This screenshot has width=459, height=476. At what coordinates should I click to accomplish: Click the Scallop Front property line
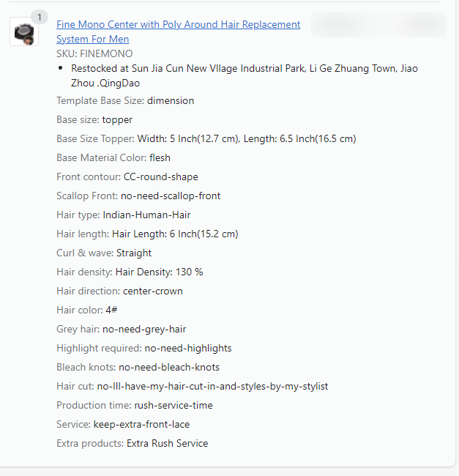click(138, 196)
